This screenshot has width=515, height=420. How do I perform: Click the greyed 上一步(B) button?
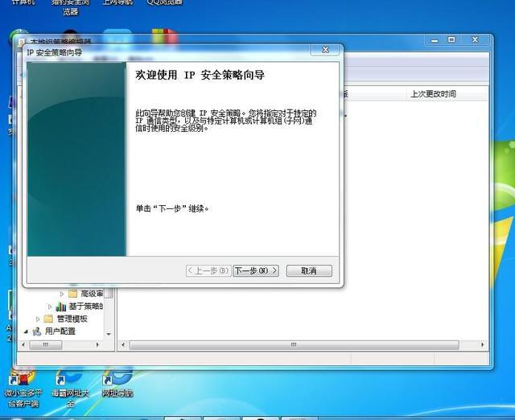[208, 270]
